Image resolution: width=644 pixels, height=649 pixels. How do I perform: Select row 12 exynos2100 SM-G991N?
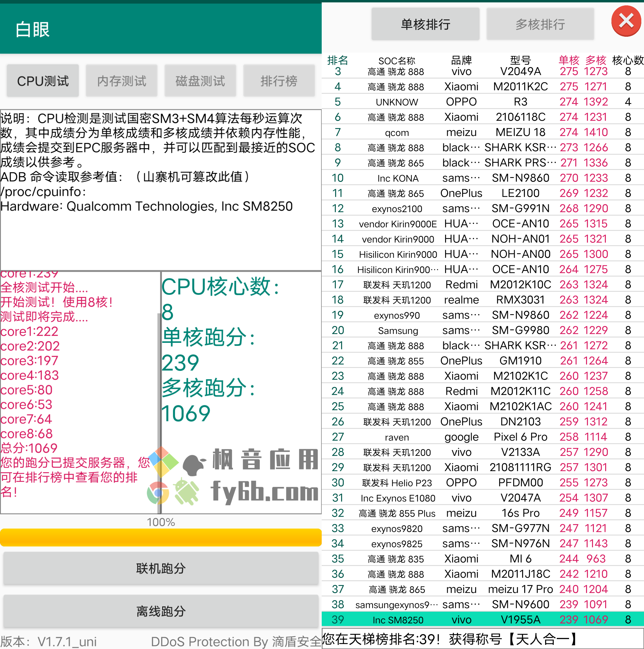(x=483, y=208)
